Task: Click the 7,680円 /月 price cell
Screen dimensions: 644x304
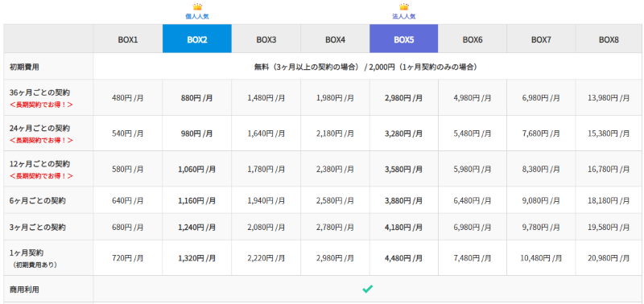Action: 541,134
